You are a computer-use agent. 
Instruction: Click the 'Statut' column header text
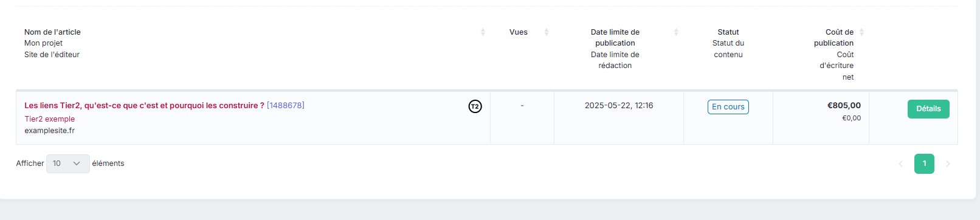tap(728, 32)
